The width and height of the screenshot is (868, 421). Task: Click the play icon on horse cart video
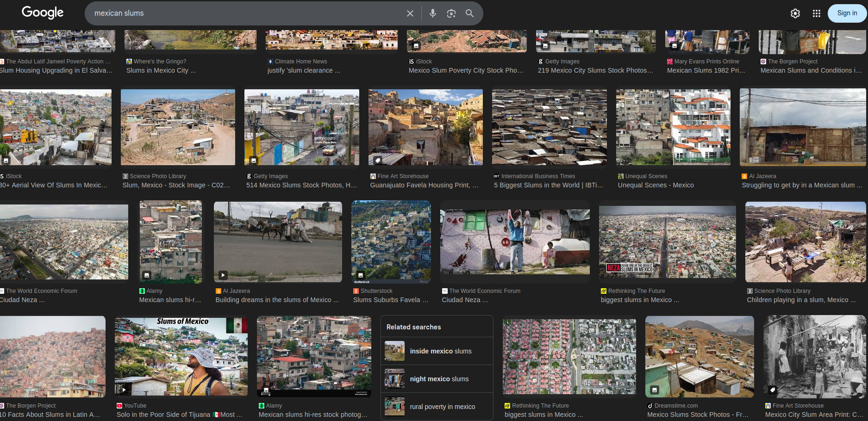click(x=223, y=275)
